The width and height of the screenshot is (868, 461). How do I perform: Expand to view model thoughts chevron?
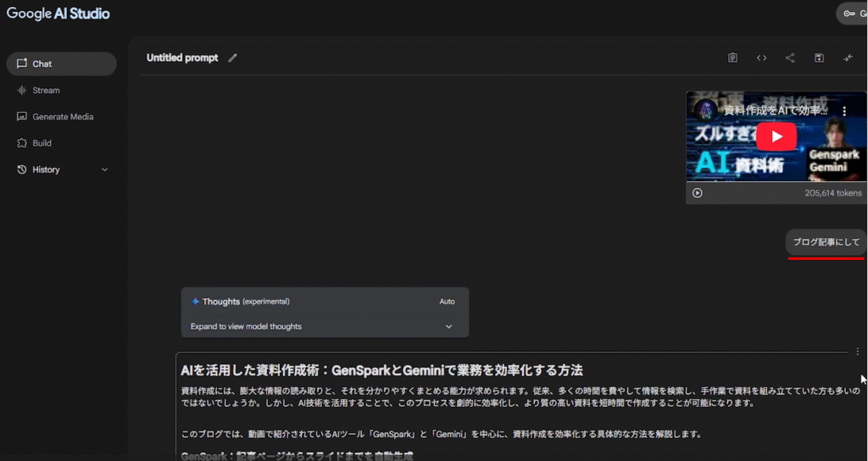449,326
